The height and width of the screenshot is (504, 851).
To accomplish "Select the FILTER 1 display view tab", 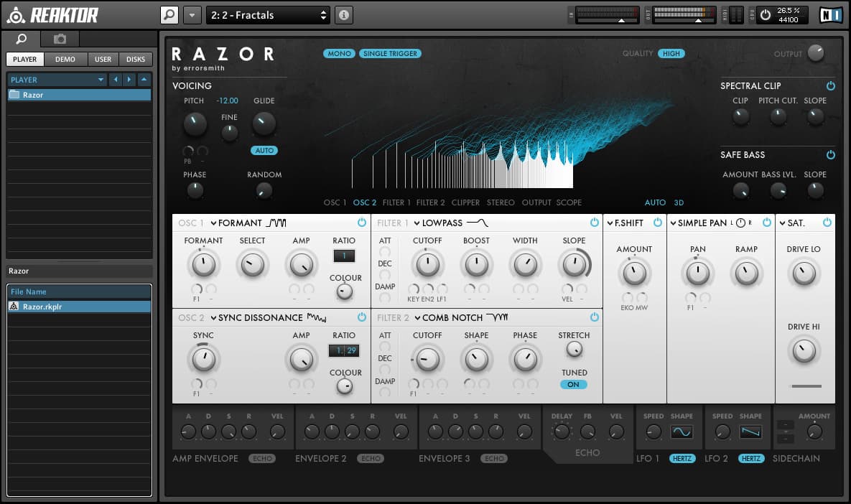I will pyautogui.click(x=396, y=202).
